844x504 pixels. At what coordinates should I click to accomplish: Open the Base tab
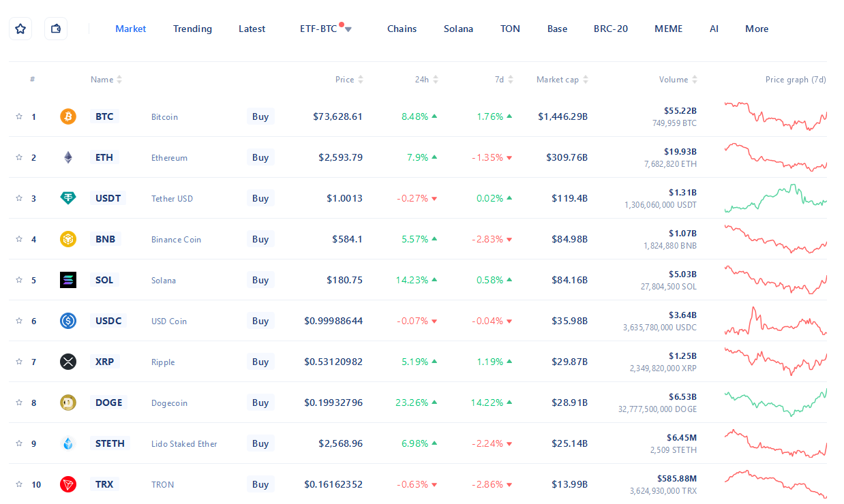[x=557, y=29]
